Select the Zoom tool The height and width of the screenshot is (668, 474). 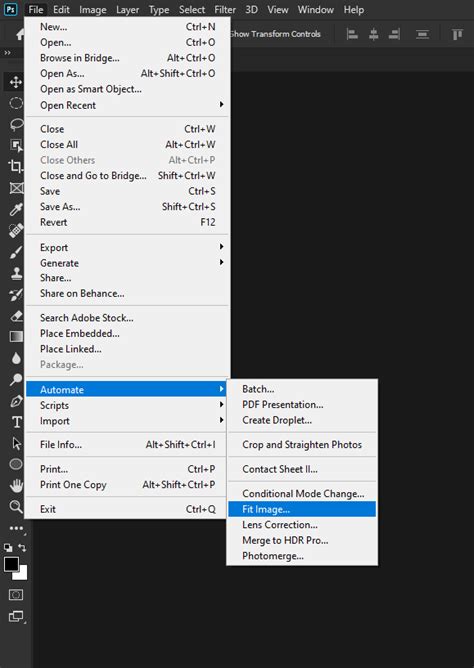click(16, 507)
